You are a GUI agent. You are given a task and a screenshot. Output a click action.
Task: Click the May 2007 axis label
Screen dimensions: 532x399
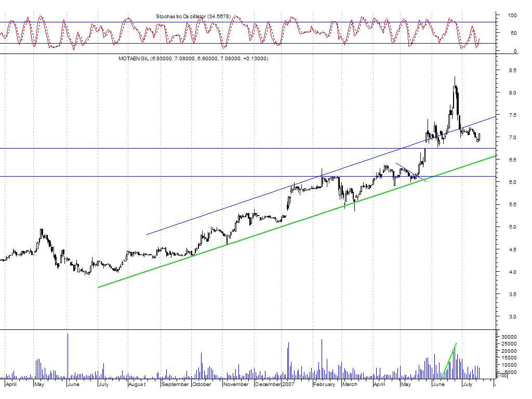point(406,384)
